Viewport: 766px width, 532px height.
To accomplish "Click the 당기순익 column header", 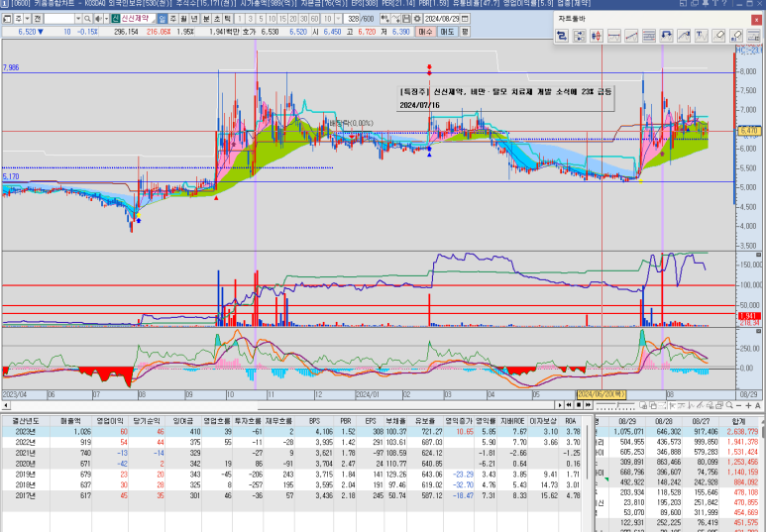I will pyautogui.click(x=147, y=421).
